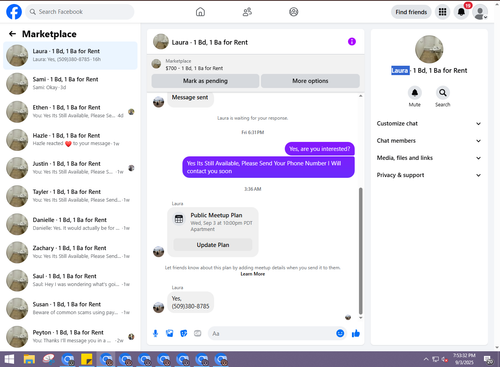This screenshot has height=367, width=500.
Task: Click the 'Yes, are you interested?' message
Action: (320, 149)
